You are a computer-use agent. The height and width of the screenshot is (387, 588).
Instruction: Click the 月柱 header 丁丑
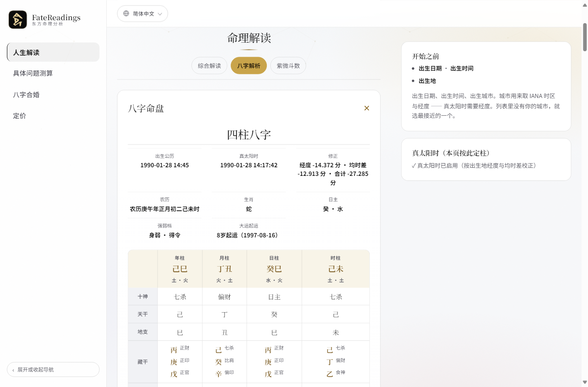pyautogui.click(x=224, y=269)
